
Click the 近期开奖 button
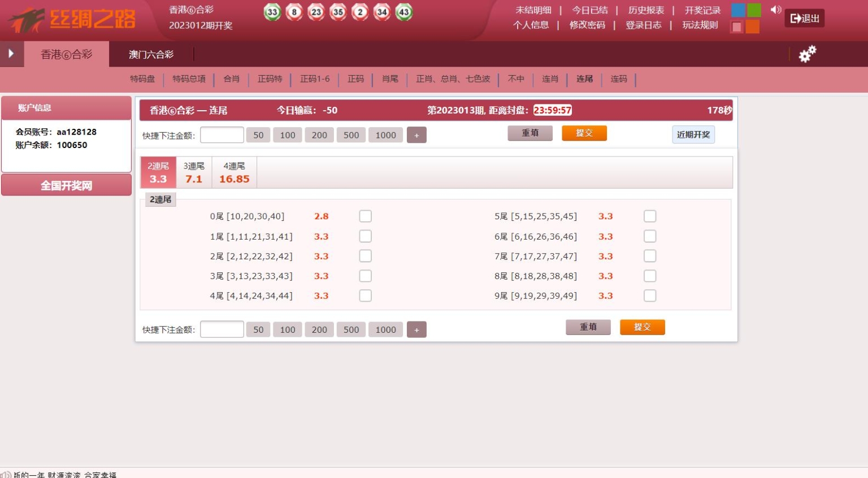pyautogui.click(x=693, y=134)
